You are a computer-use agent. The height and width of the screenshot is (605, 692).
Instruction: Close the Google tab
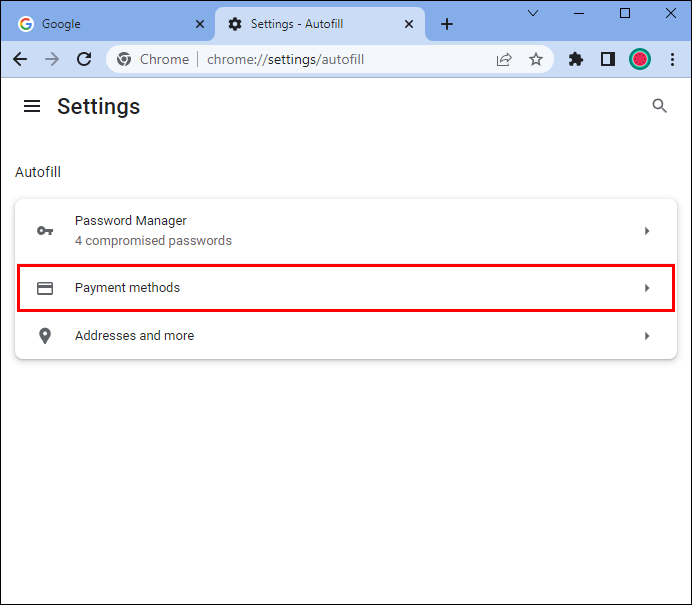(x=200, y=24)
